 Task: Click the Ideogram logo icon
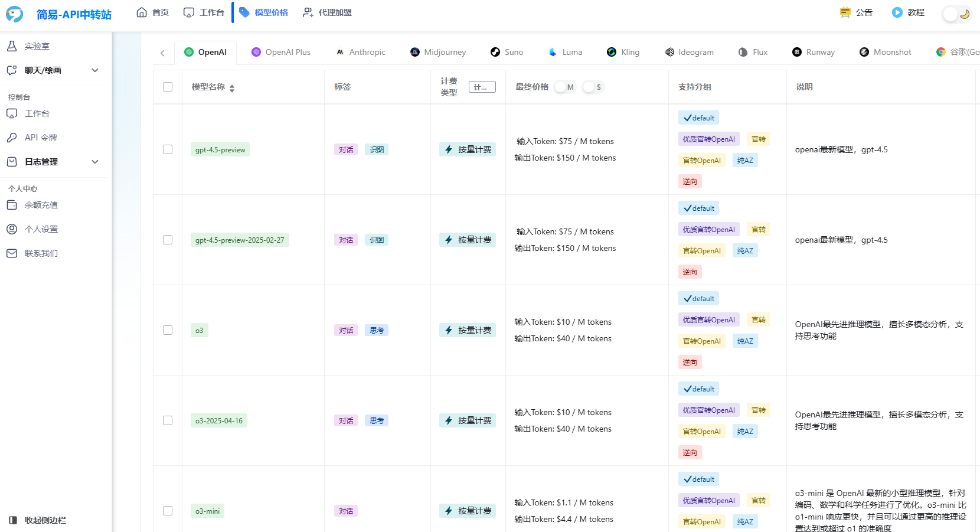(x=669, y=52)
